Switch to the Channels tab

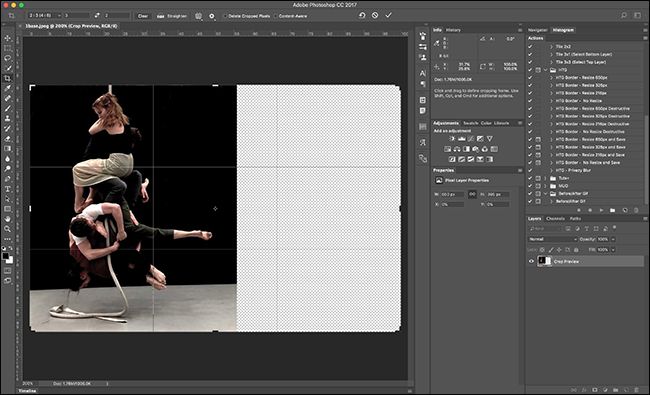555,218
